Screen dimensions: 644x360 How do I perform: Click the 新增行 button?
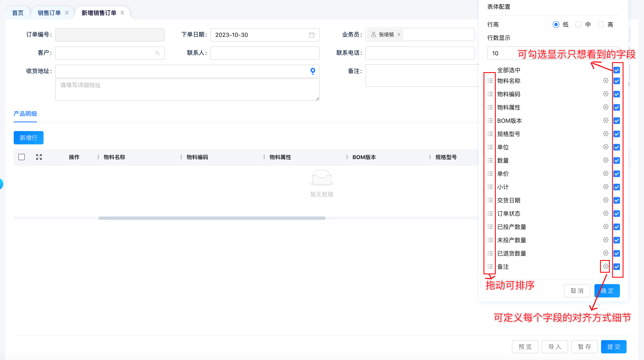28,138
